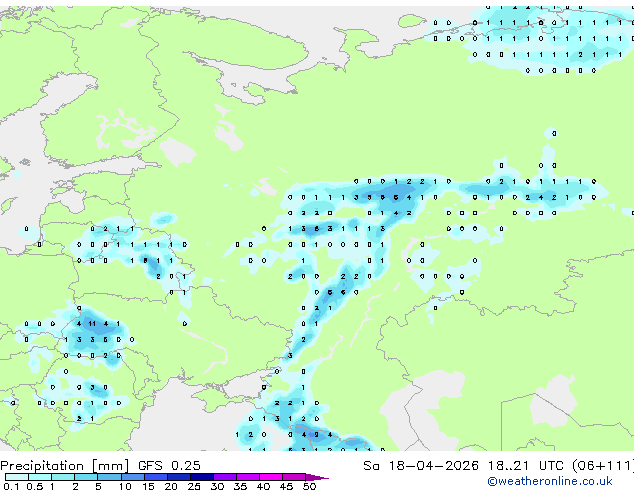The height and width of the screenshot is (490, 634).
Task: Click the 0.5–1 mm legend color swatch
Action: coord(40,477)
